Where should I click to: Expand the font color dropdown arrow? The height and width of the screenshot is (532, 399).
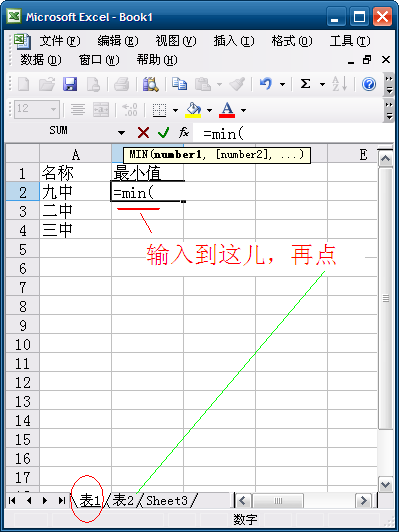click(243, 110)
